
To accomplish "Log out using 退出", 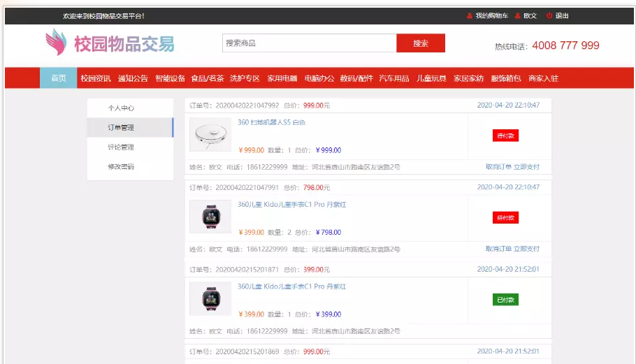I will pyautogui.click(x=562, y=16).
